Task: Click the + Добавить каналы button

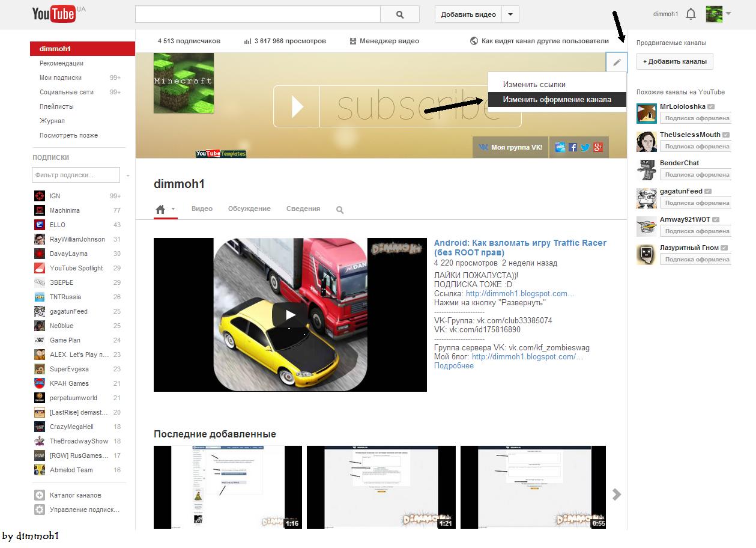Action: [675, 61]
